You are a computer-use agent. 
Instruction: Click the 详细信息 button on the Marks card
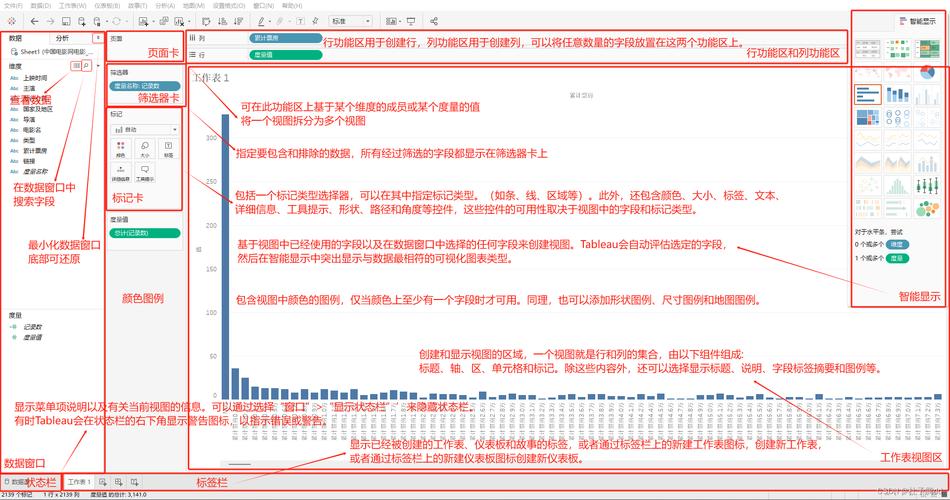tap(121, 172)
